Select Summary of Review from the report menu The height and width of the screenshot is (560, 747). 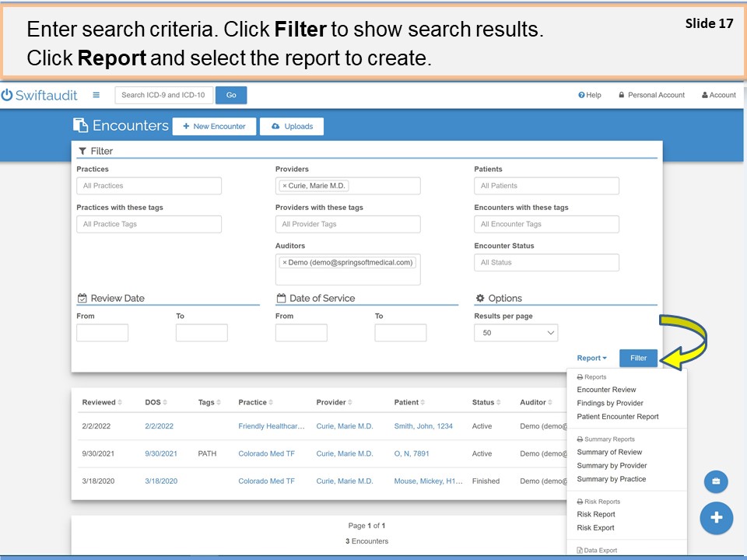coord(609,452)
